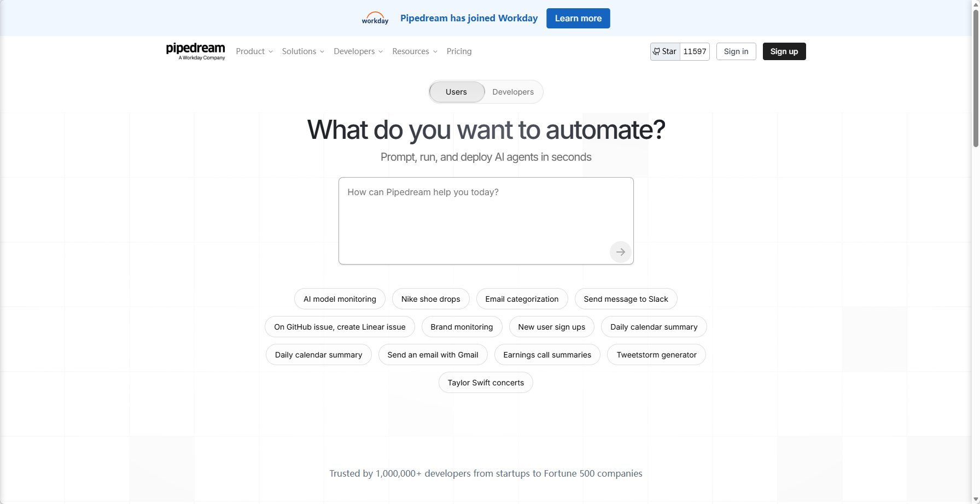Submit the prompt with the arrow button

[x=621, y=252]
